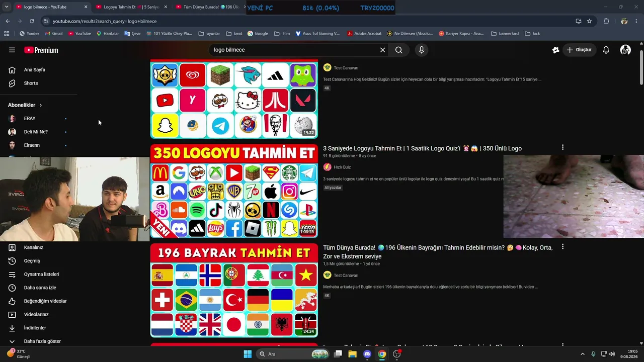
Task: Click the icon left of Oluştur
Action: 555,50
